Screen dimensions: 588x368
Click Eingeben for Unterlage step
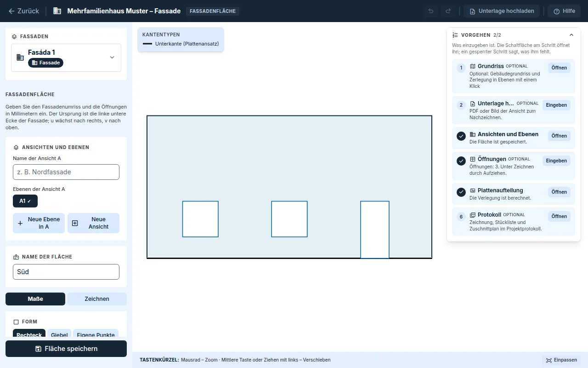coord(556,105)
